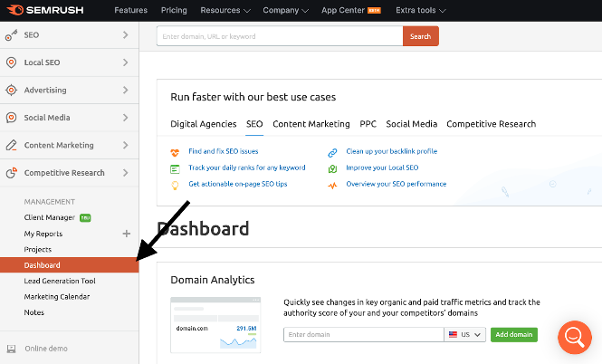Expand the SEO sidebar section chevron
602x364 pixels.
125,35
